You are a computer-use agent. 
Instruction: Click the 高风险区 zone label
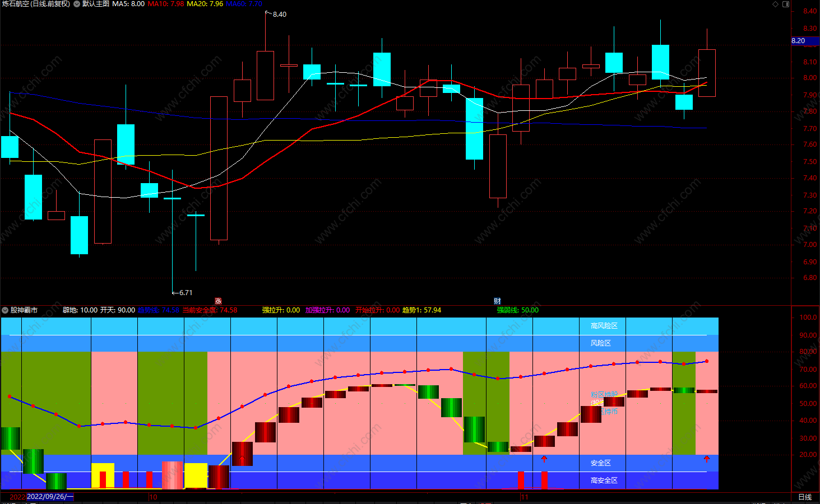pyautogui.click(x=604, y=326)
